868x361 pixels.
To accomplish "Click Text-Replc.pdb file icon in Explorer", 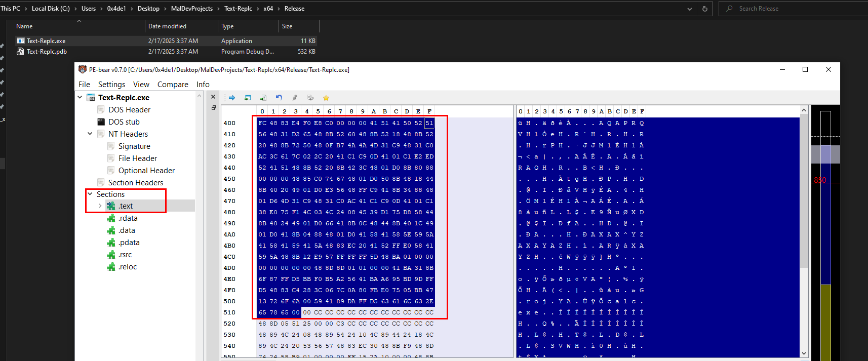I will point(21,52).
